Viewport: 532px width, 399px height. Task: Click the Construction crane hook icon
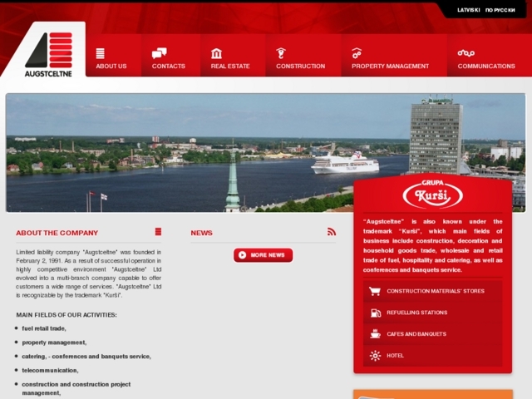[281, 53]
